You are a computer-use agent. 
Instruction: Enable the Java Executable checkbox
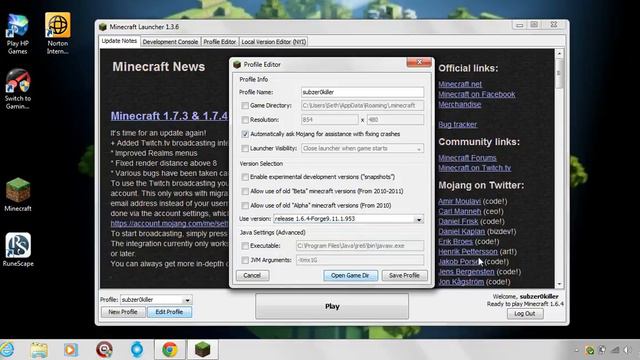point(245,246)
